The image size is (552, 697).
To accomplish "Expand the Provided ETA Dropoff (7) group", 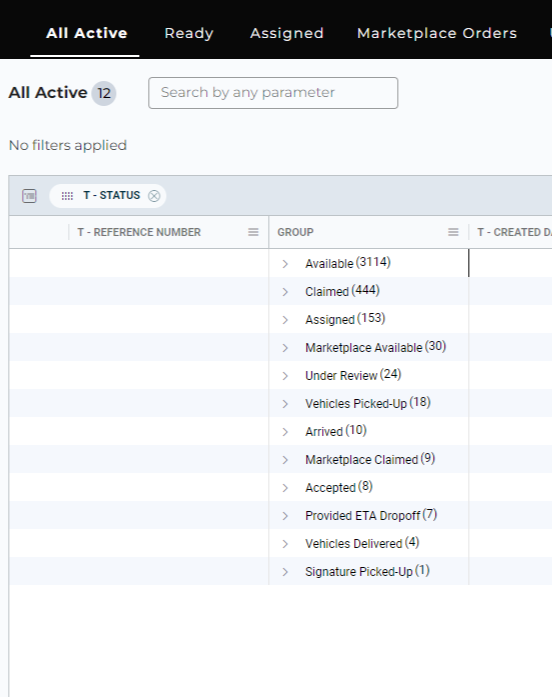I will (x=285, y=516).
